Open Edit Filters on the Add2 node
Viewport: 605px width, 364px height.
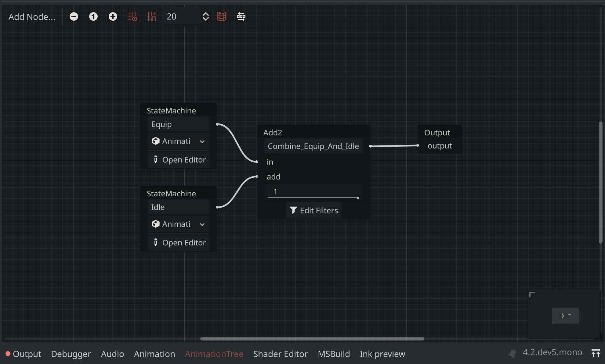(x=313, y=210)
